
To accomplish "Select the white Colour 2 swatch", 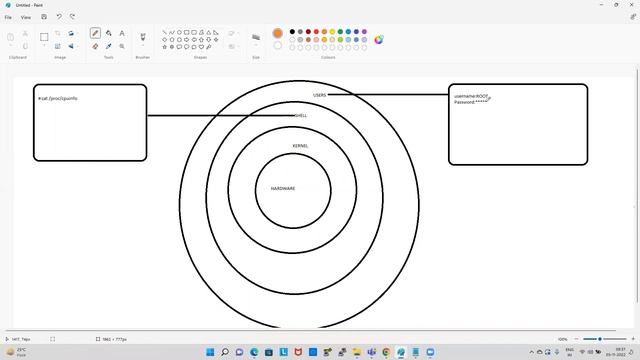I will pos(278,45).
